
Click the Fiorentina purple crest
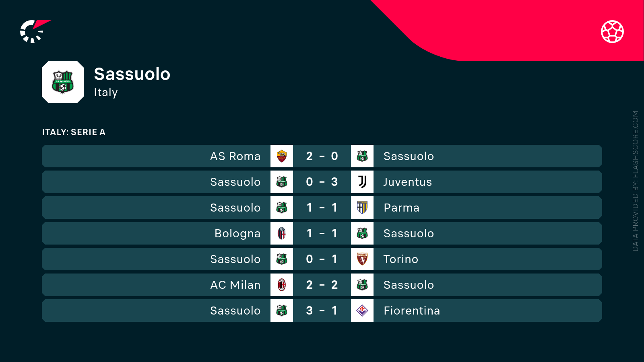click(x=362, y=311)
